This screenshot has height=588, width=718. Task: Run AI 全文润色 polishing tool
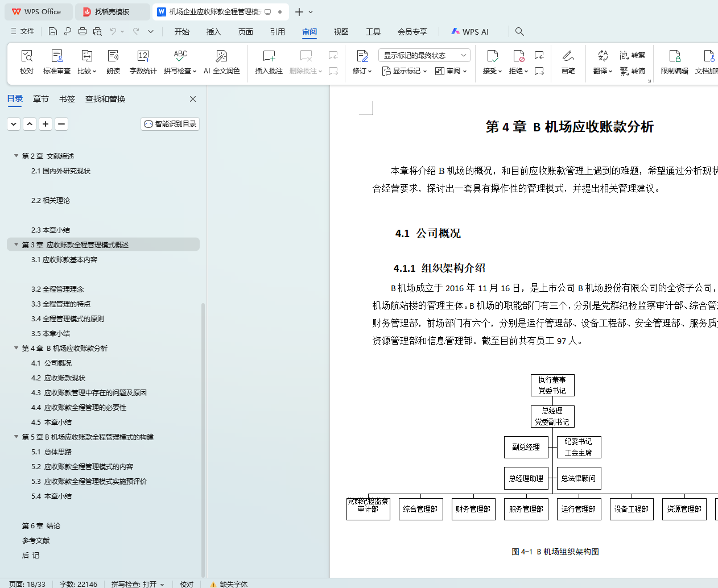222,62
